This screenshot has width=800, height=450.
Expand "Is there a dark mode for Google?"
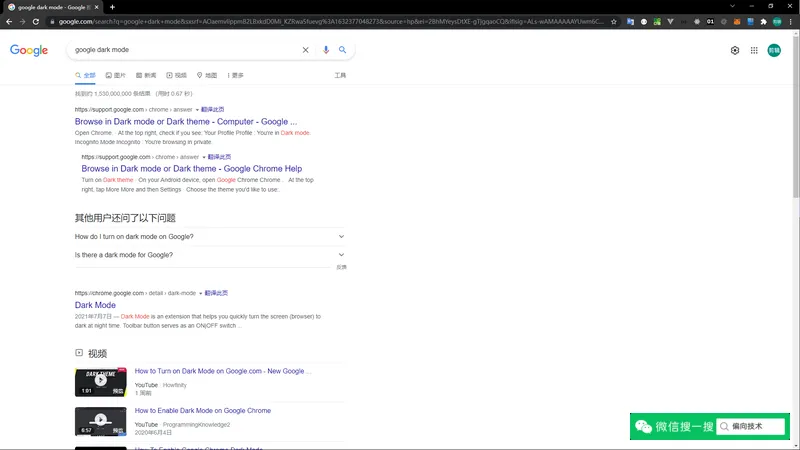(x=210, y=255)
